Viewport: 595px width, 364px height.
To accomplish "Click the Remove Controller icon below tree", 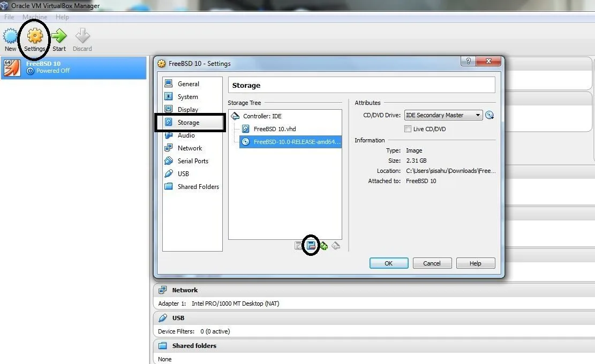I will 336,246.
